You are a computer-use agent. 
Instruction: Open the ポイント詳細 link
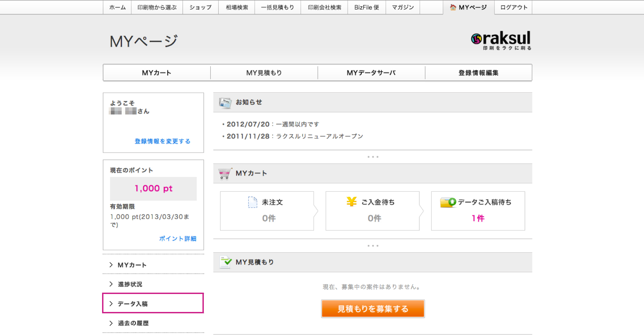[178, 238]
